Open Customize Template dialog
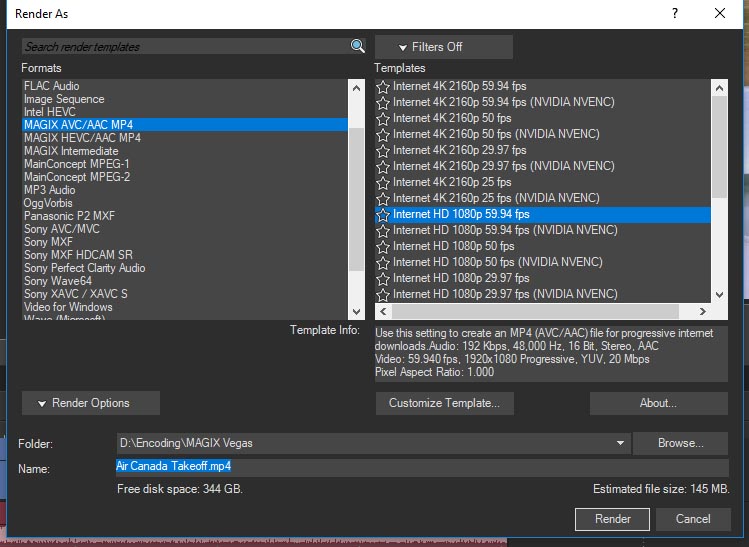Screen dimensions: 749x547 [443, 403]
